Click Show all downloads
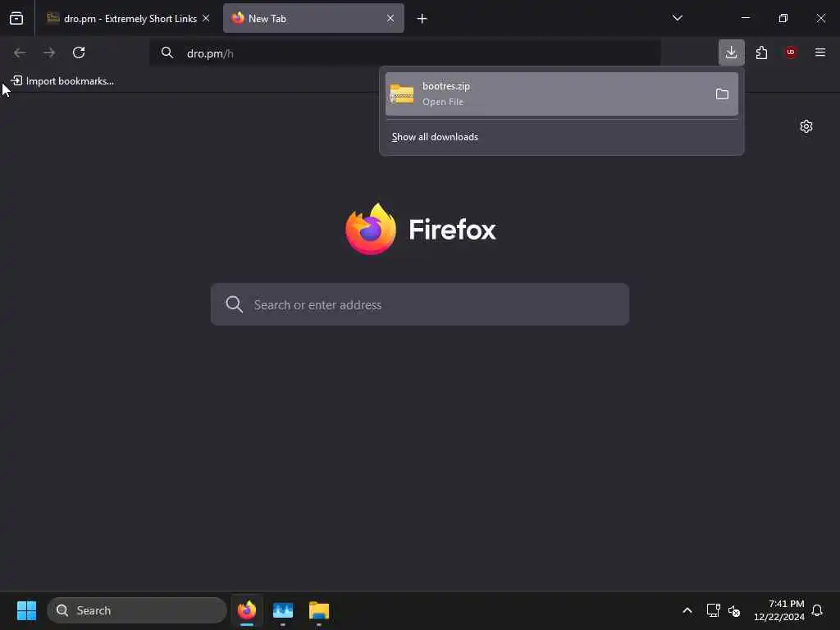This screenshot has width=840, height=630. point(435,137)
